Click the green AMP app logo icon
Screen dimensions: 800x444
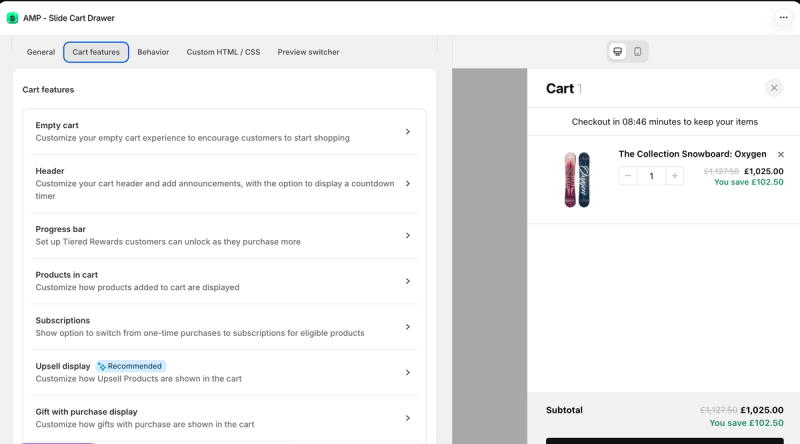click(x=12, y=18)
